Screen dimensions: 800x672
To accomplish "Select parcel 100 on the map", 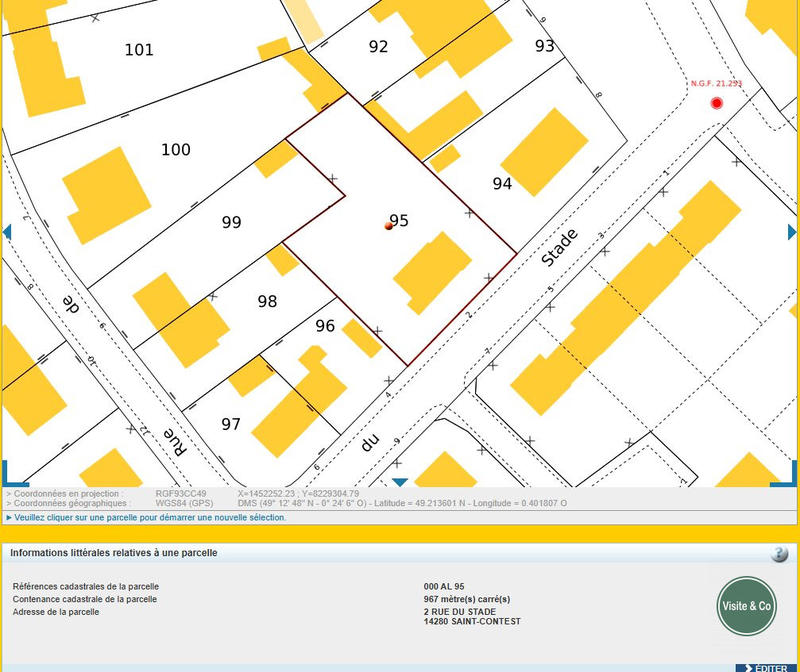I will 175,150.
